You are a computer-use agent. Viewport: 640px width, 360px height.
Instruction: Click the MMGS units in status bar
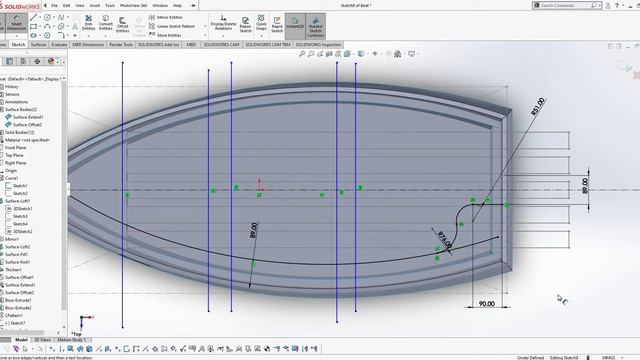tap(608, 358)
